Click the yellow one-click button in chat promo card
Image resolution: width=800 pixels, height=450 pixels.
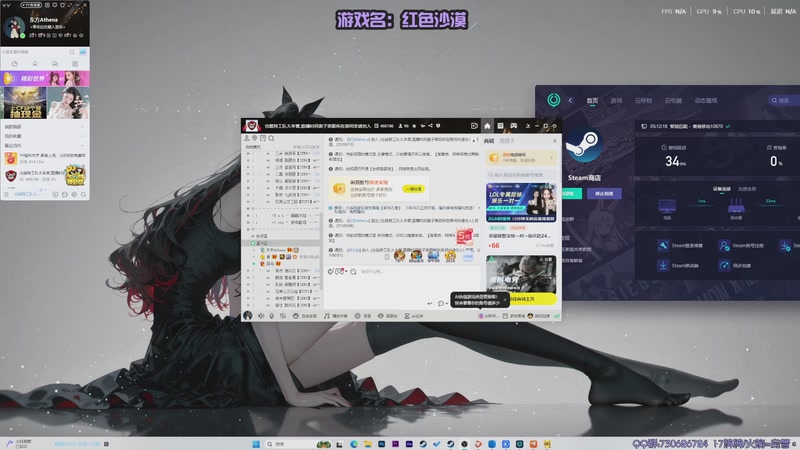pos(414,189)
